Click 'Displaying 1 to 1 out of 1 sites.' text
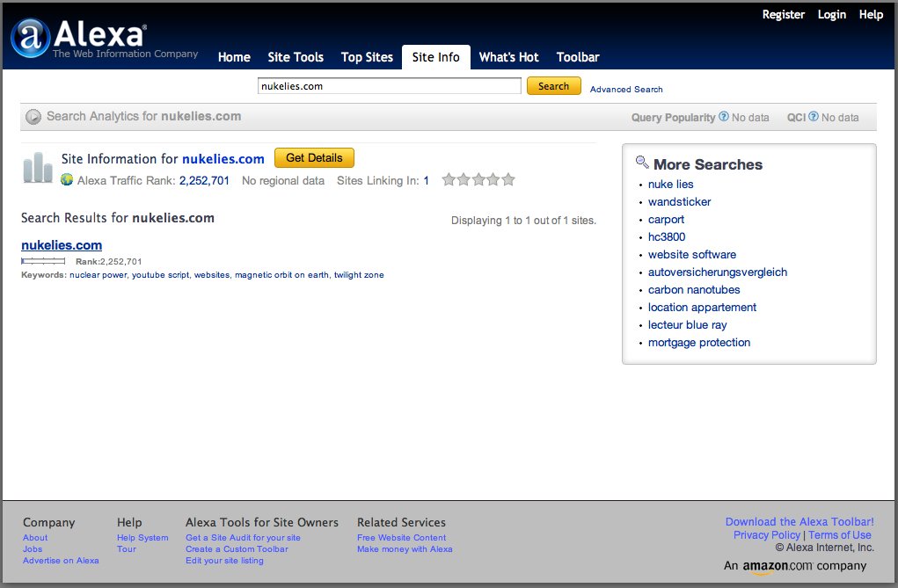Screen dimensions: 898x588 [x=523, y=221]
